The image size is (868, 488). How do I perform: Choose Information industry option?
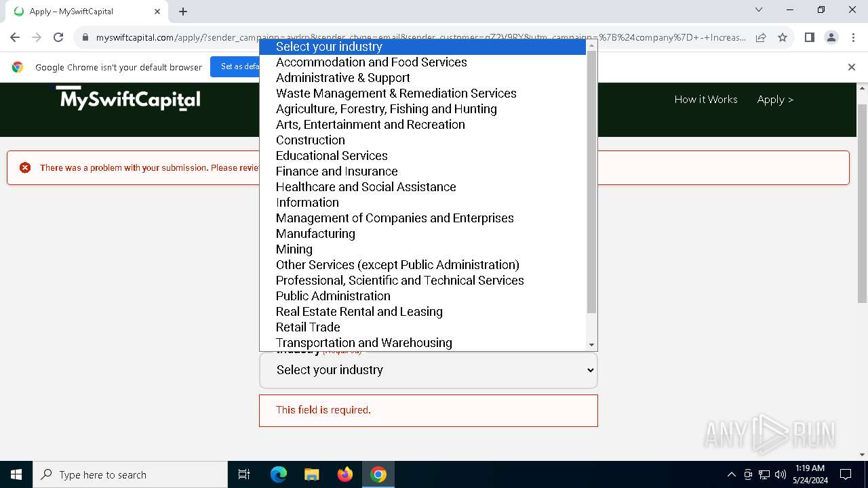coord(422,202)
